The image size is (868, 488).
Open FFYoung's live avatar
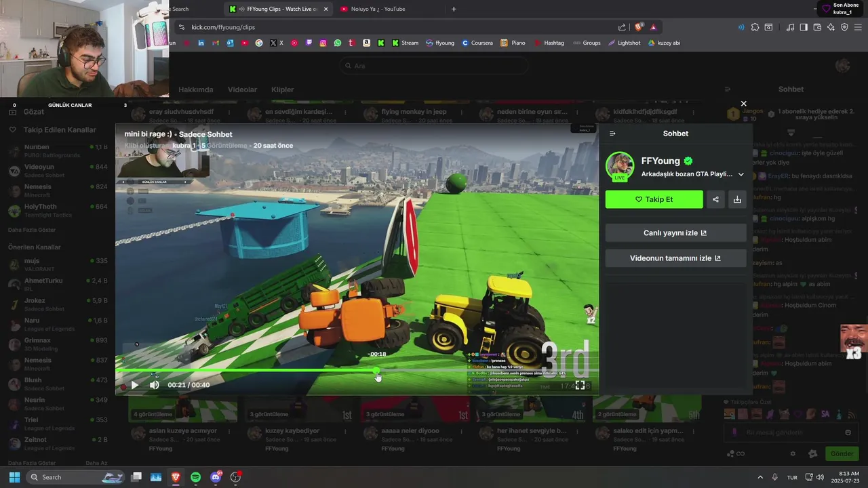coord(620,167)
